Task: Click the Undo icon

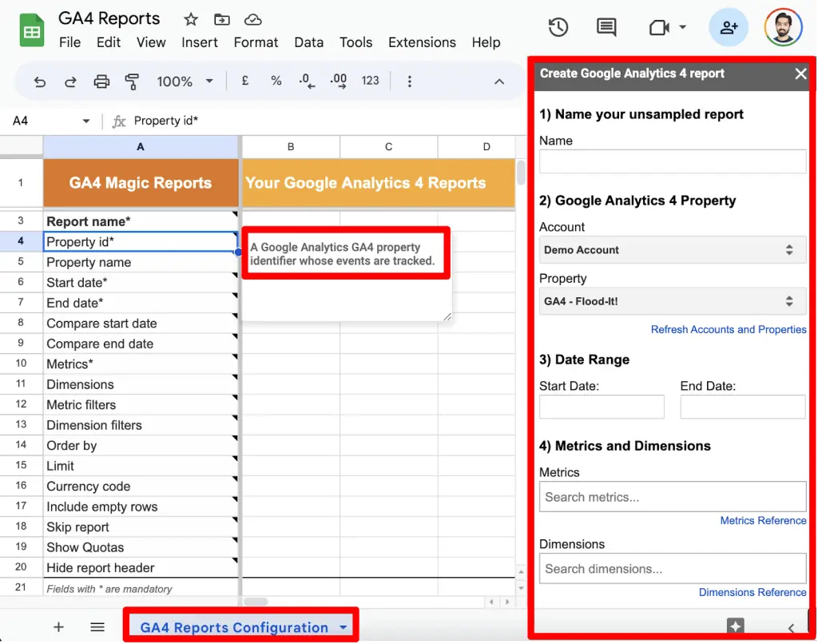Action: pos(39,81)
